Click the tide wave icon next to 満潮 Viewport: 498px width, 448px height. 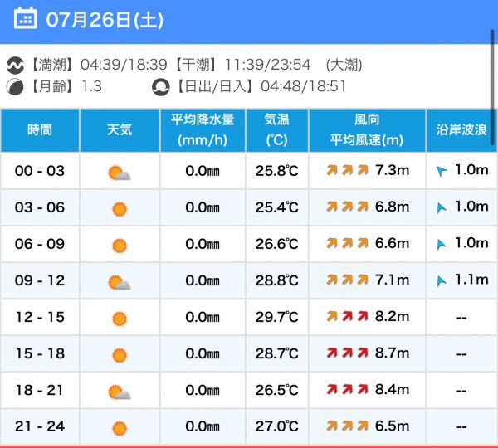(15, 65)
